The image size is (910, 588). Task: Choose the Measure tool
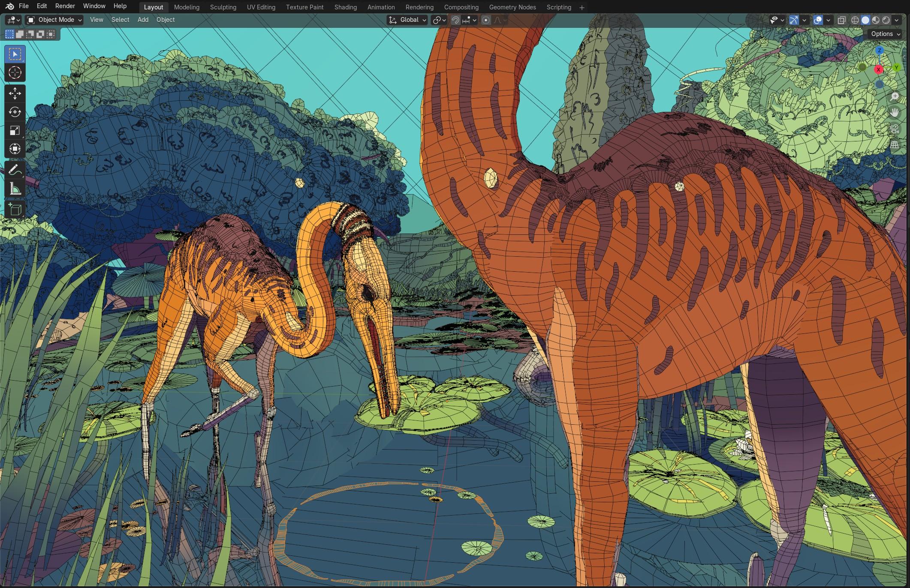15,189
